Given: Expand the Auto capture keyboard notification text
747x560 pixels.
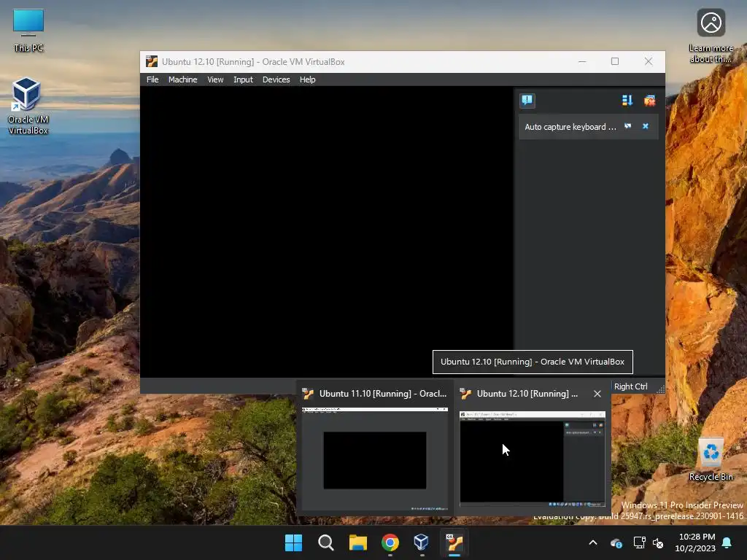Looking at the screenshot, I should pos(570,127).
